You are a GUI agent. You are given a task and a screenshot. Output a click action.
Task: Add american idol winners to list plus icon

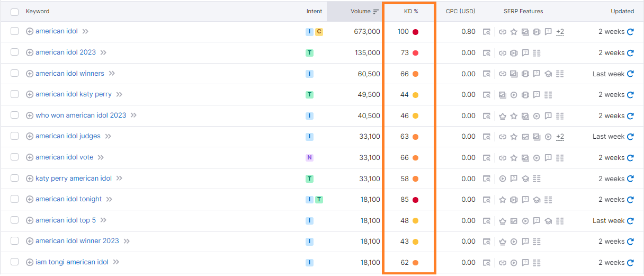coord(30,74)
